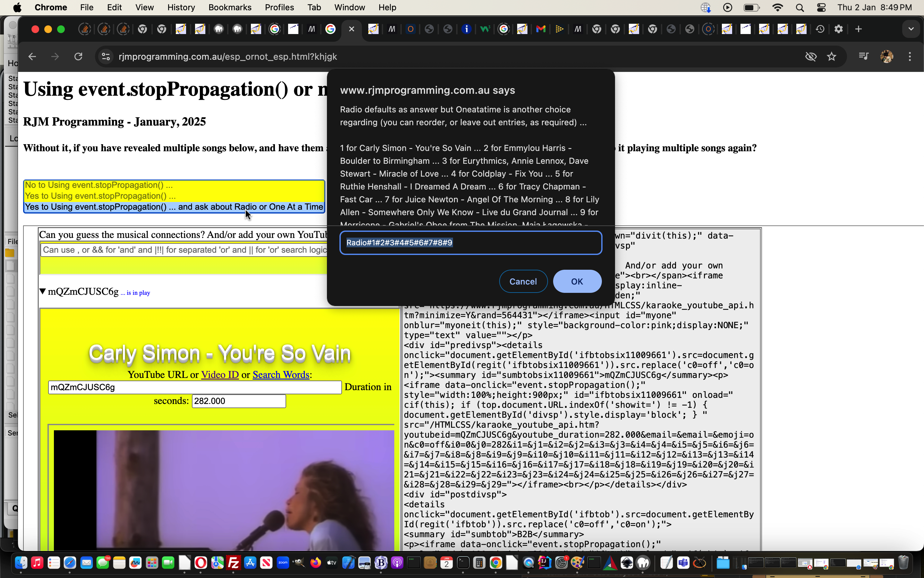Open the Search Words link
The width and height of the screenshot is (924, 578).
[x=281, y=375]
